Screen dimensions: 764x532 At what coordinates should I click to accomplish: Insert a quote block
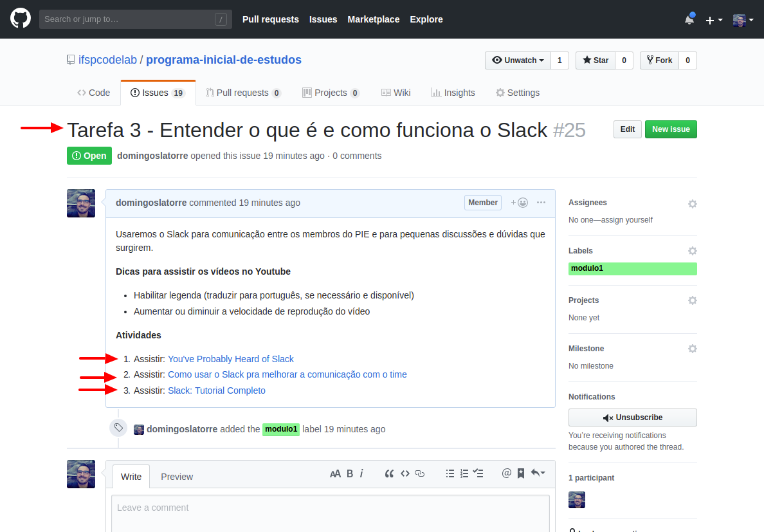point(389,473)
